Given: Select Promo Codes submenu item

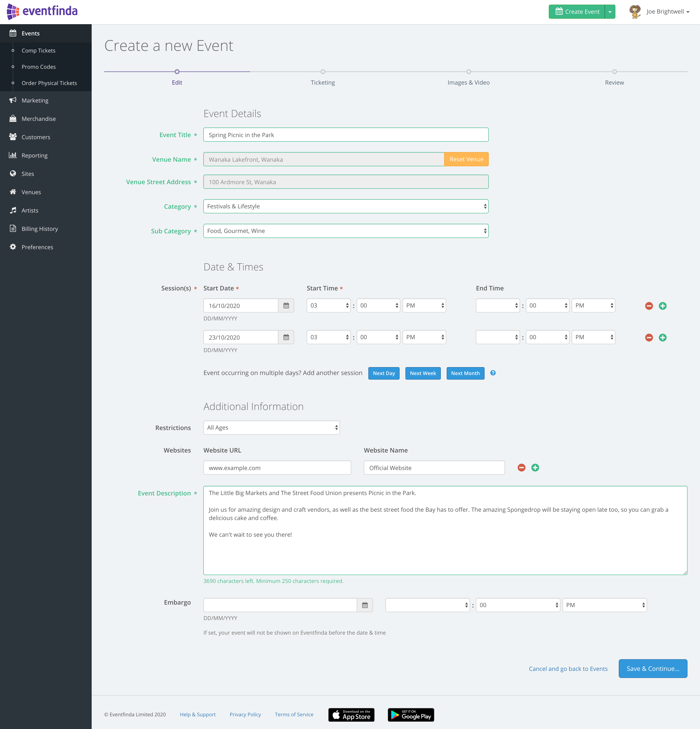Looking at the screenshot, I should [39, 67].
